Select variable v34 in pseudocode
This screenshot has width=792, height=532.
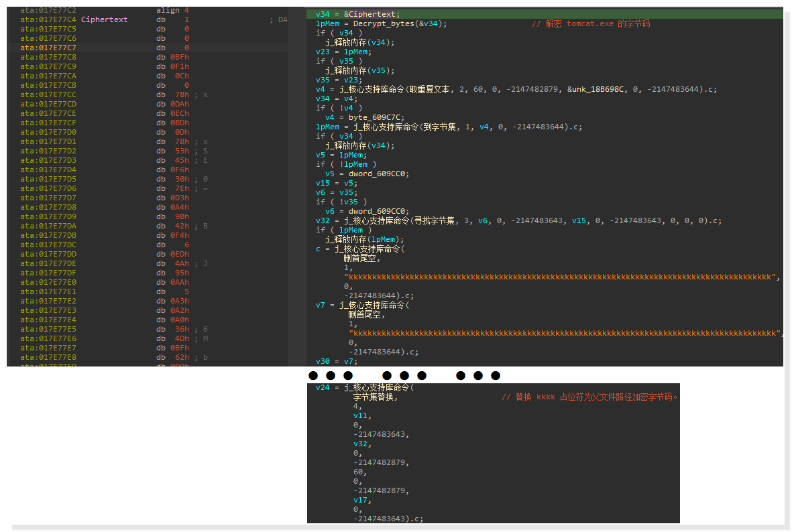(x=320, y=13)
